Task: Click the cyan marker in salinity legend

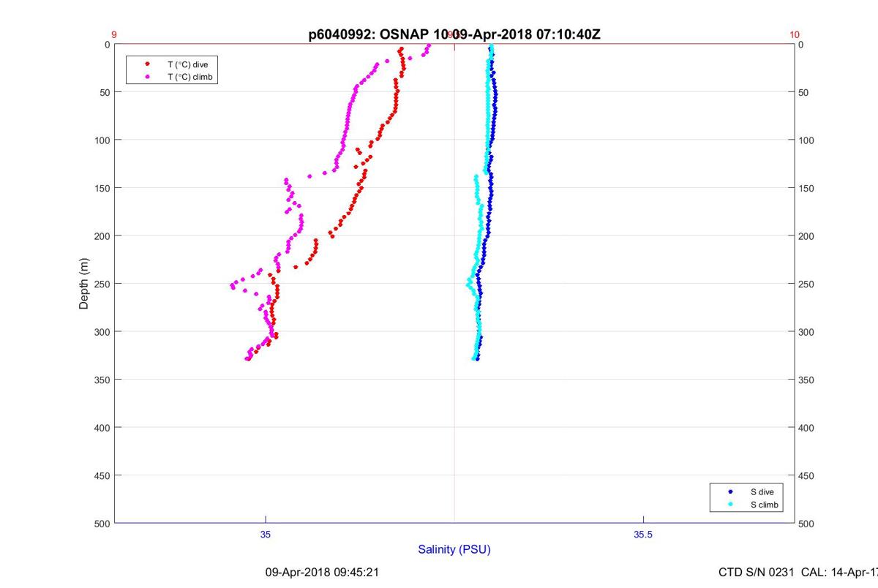Action: pyautogui.click(x=729, y=505)
